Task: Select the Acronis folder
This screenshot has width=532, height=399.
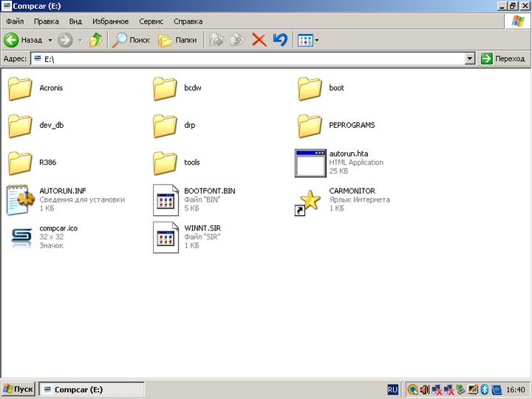Action: click(x=20, y=89)
